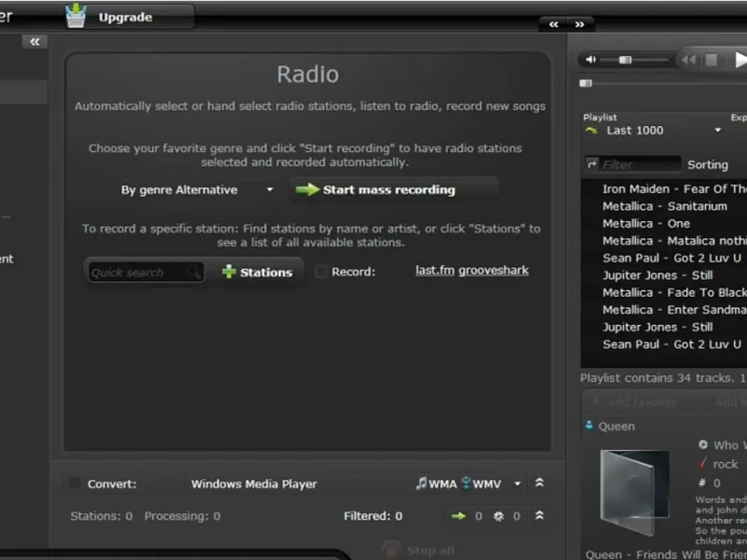Screen dimensions: 747x560
Task: Click the rewind button in player
Action: pyautogui.click(x=688, y=60)
